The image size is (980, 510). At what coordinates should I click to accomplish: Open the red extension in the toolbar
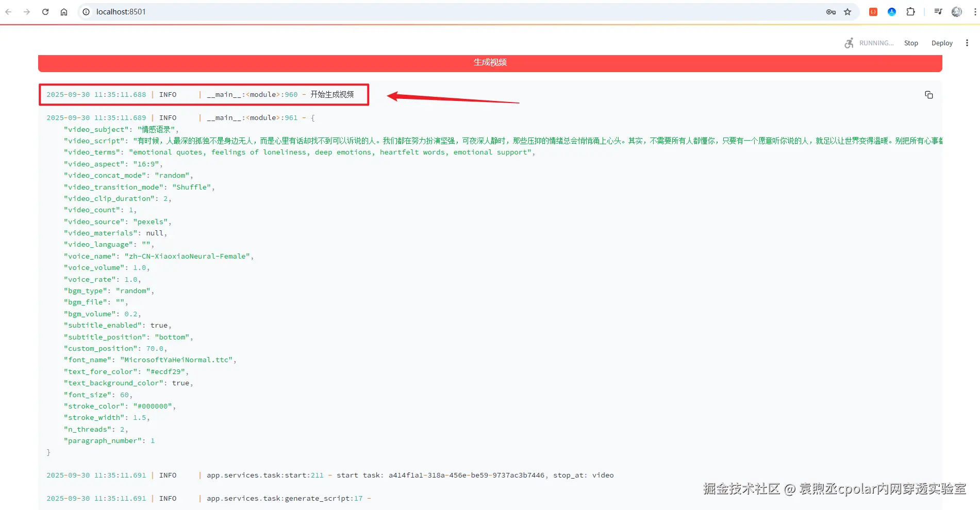pyautogui.click(x=873, y=12)
